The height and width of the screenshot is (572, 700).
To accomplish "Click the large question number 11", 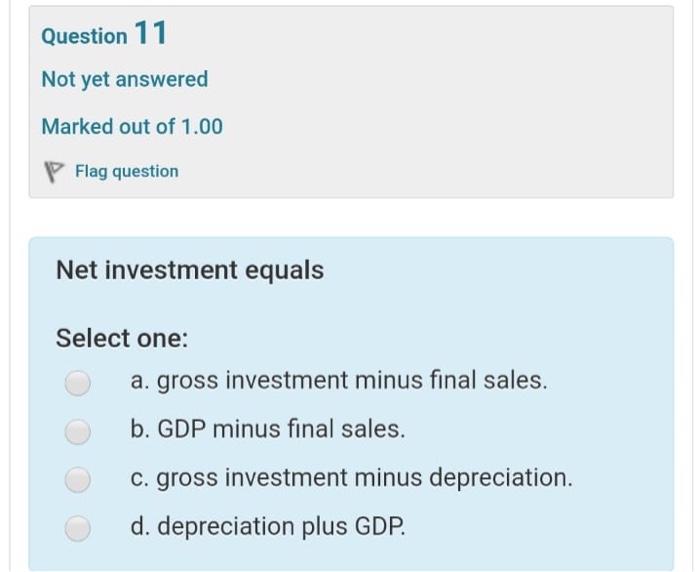I will pyautogui.click(x=150, y=34).
